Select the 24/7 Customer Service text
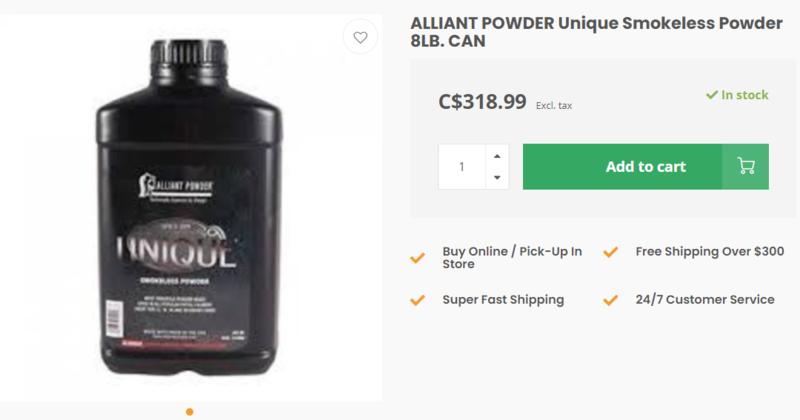 coord(705,300)
